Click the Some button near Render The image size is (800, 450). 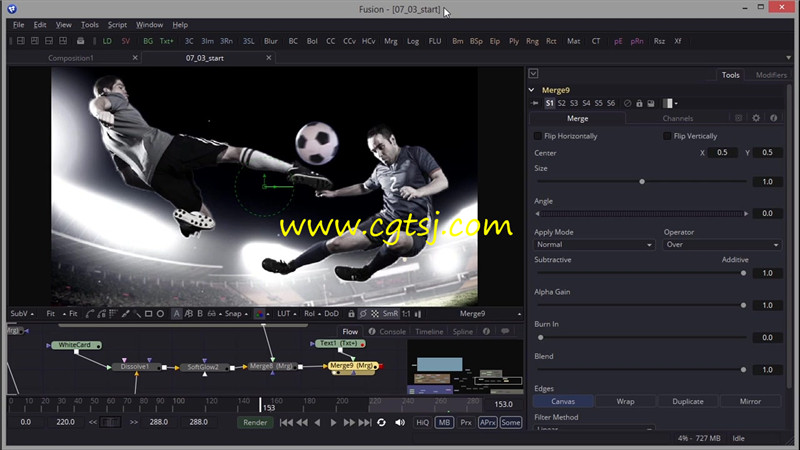(x=511, y=422)
